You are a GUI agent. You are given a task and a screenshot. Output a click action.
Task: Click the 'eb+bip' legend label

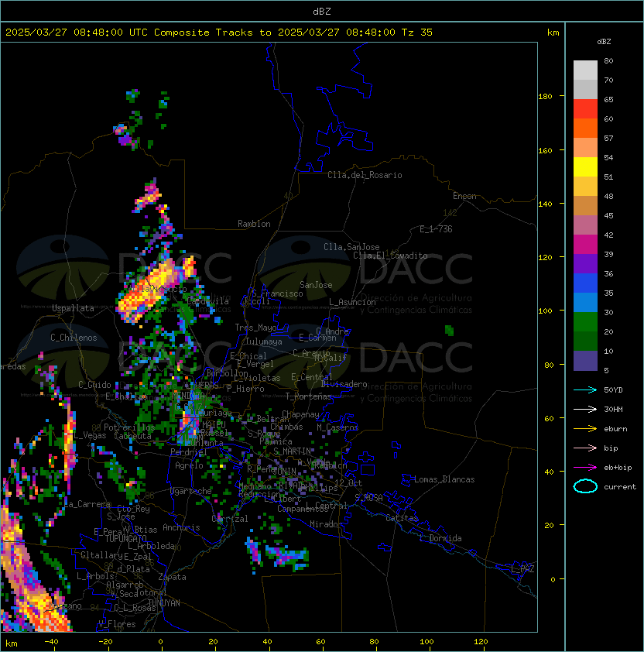point(618,468)
